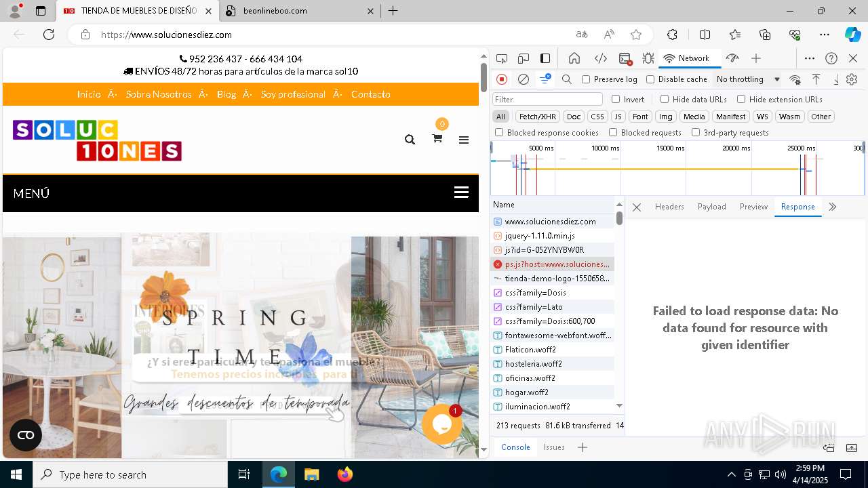Expand the black MENÚ bar hamburger

(x=462, y=192)
